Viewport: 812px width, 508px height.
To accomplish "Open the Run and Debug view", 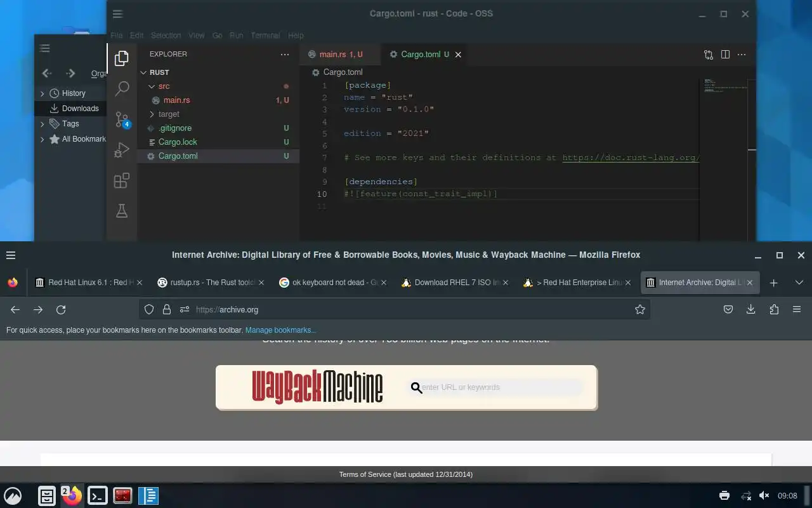I will [122, 150].
